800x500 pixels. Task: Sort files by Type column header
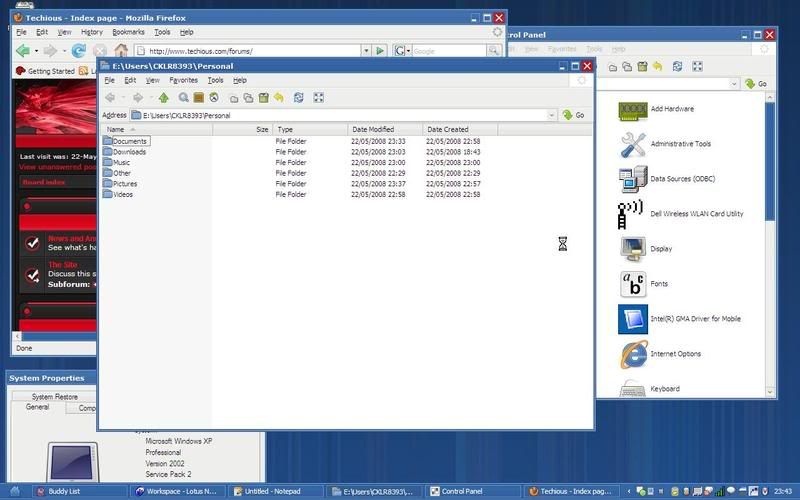tap(310, 130)
